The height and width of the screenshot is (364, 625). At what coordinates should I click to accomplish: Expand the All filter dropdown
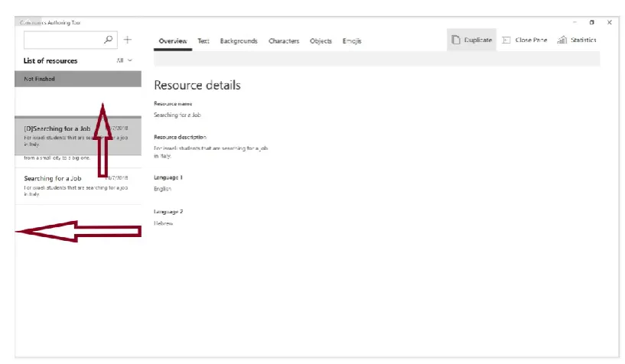pos(125,60)
